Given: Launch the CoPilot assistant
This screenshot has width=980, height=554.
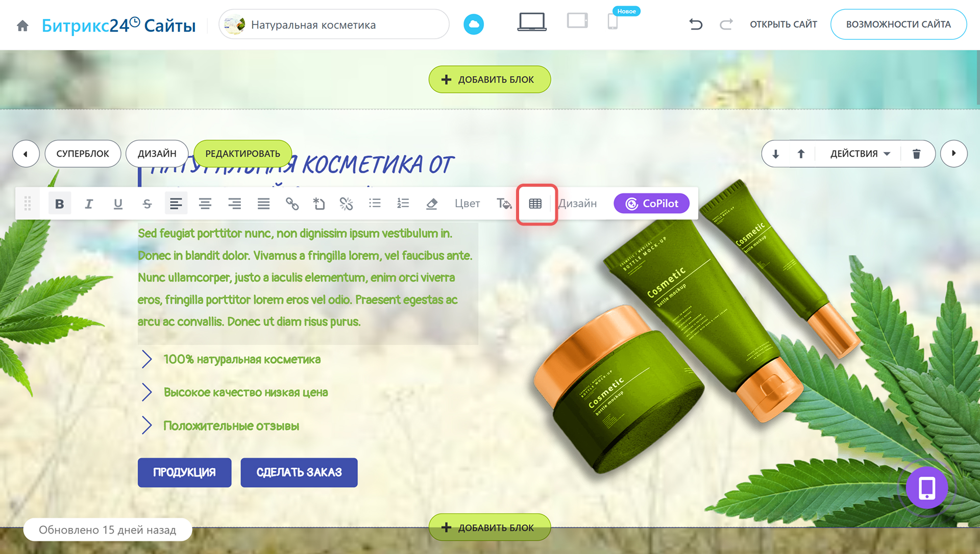Looking at the screenshot, I should 651,204.
